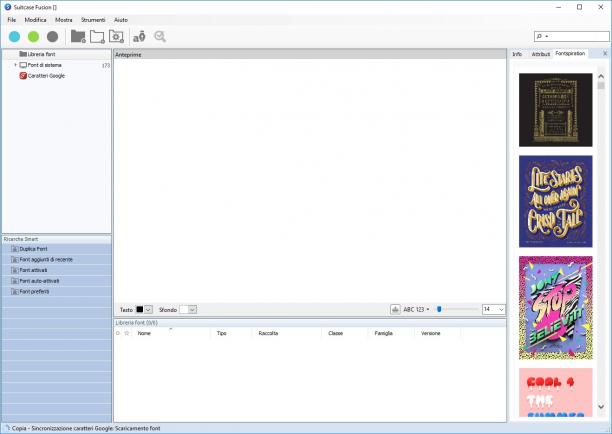Select Font aggiunti di recente smart search

pyautogui.click(x=57, y=260)
